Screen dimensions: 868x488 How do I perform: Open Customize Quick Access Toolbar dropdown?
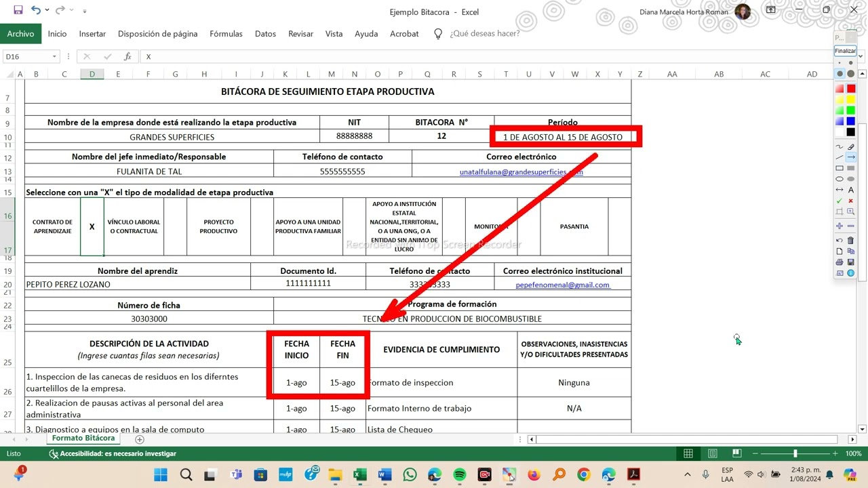85,11
